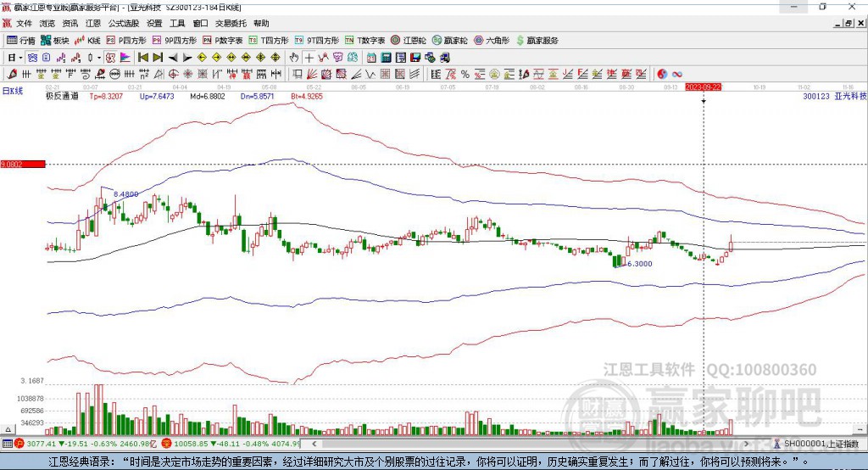Screen dimensions: 868x470
Task: Open the 公式选股 menu
Action: (124, 23)
